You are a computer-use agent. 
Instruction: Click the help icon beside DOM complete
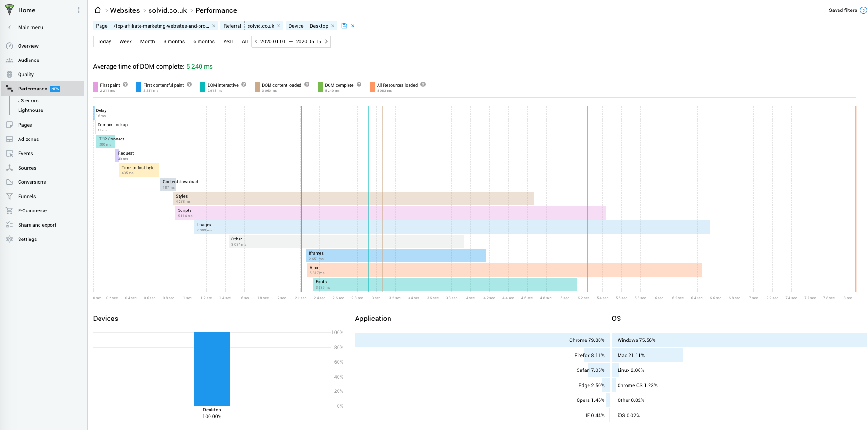tap(359, 85)
